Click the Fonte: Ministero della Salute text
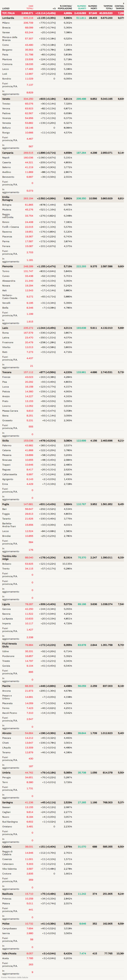This screenshot has height=980, width=127. [14, 977]
